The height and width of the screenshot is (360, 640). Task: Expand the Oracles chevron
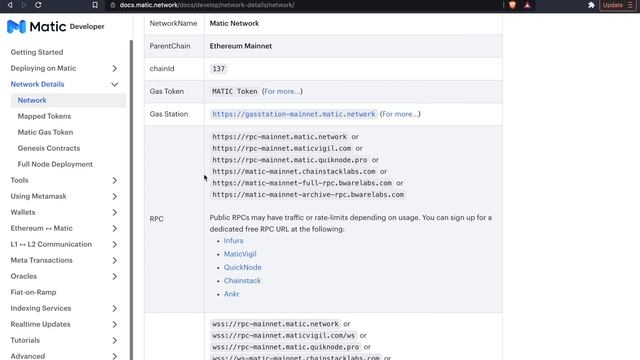tap(115, 276)
